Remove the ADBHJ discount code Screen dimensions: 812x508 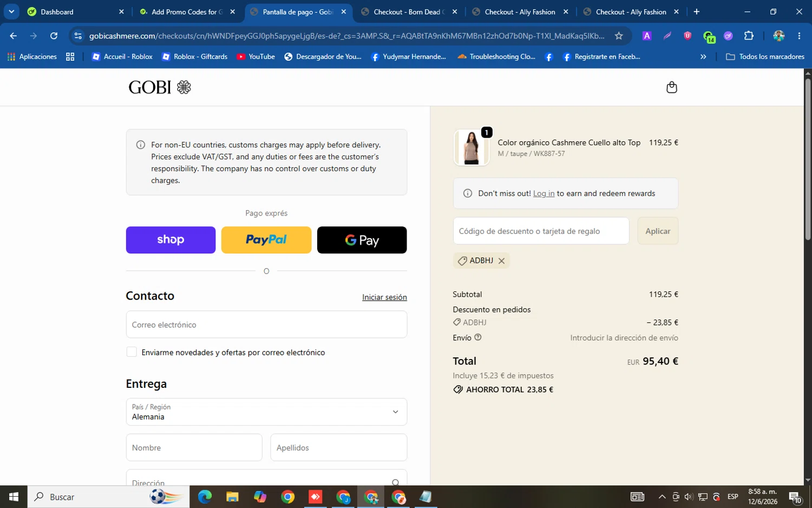(501, 261)
